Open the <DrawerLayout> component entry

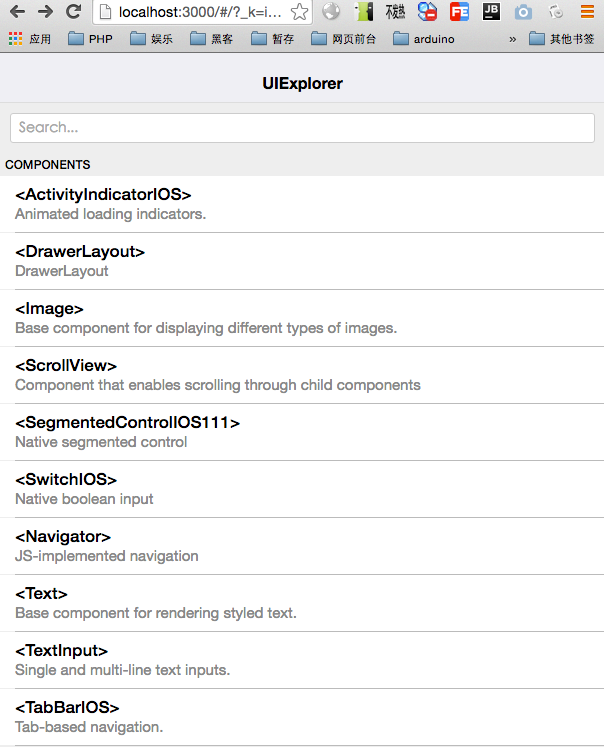point(302,261)
